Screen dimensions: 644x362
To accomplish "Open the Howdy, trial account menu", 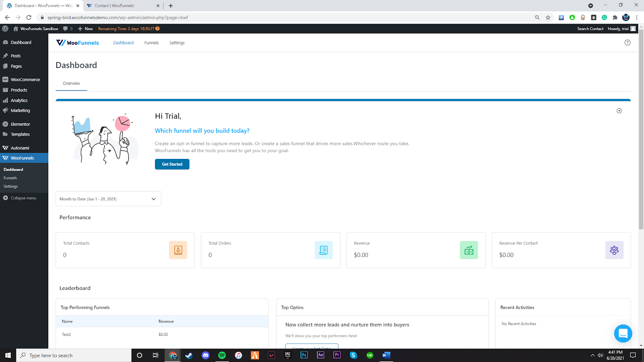I will tap(621, 29).
